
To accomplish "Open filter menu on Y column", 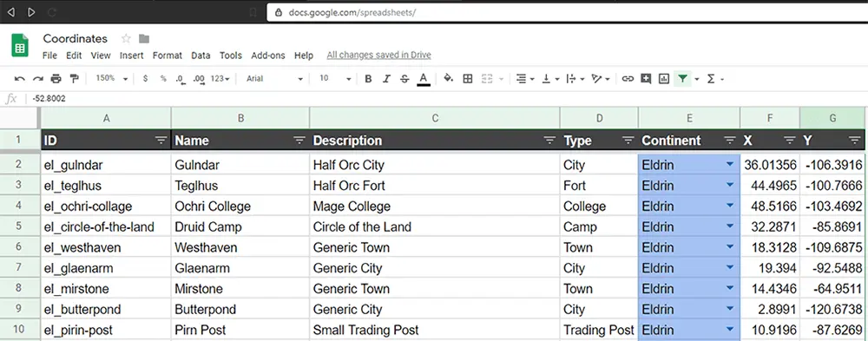I will pos(855,141).
